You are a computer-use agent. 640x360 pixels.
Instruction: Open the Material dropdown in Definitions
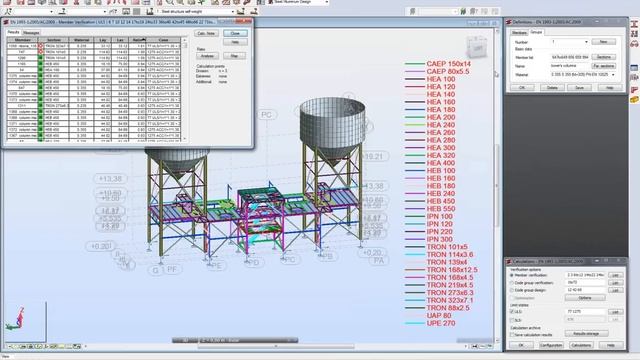(x=613, y=75)
